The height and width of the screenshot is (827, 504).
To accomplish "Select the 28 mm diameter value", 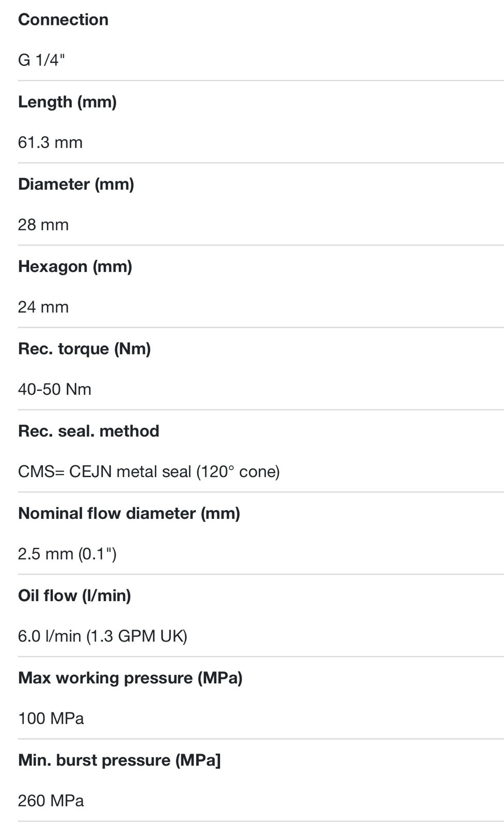I will 43,224.
